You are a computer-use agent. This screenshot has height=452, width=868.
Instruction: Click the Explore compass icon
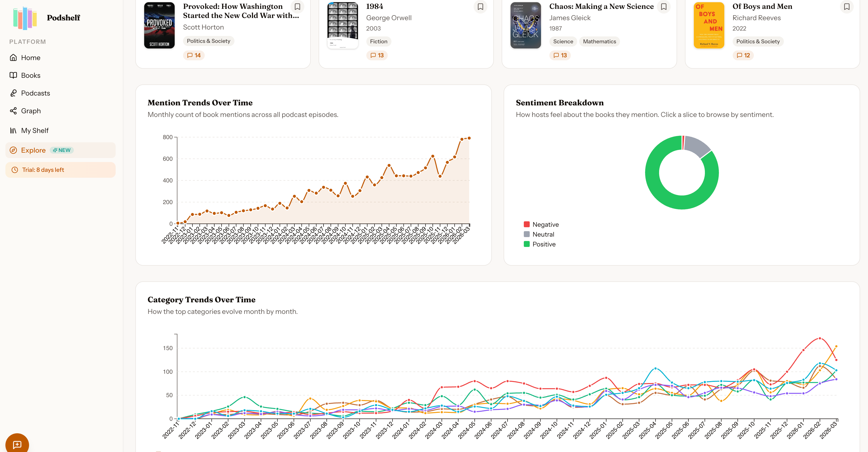(13, 150)
